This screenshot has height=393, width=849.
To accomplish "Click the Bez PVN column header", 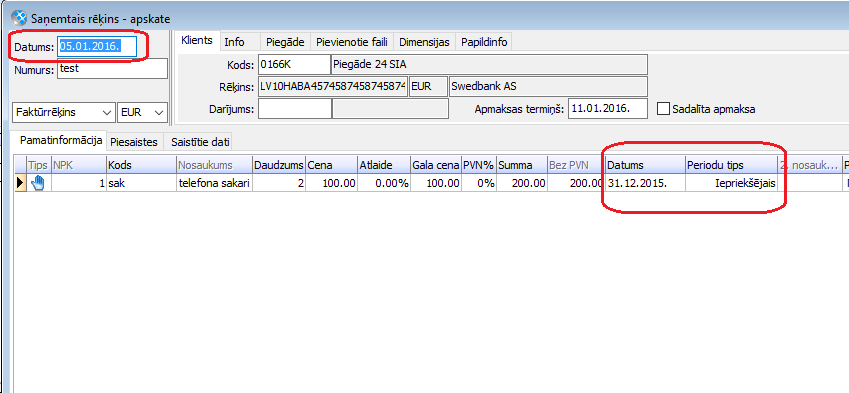I will click(x=576, y=165).
